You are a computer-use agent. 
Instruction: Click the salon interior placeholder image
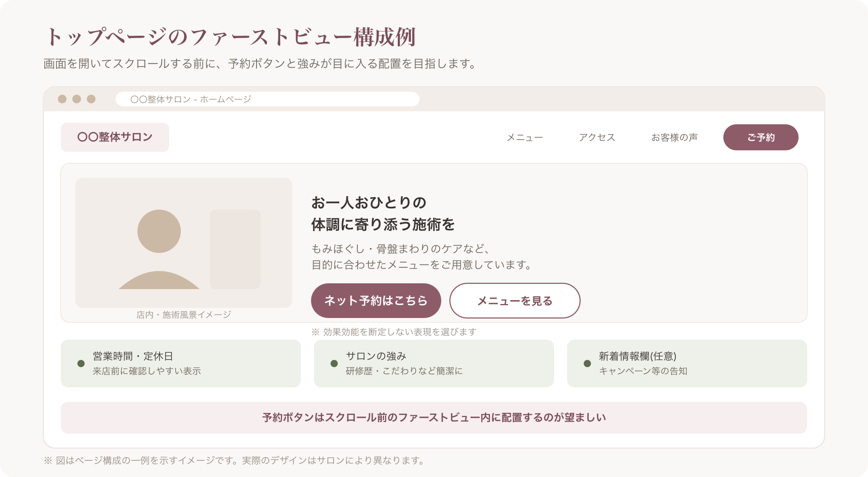click(x=184, y=243)
